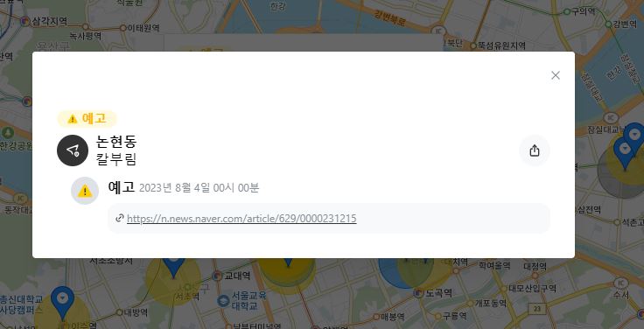Click 대청역 label on map
Image resolution: width=644 pixels, height=329 pixels.
[535, 267]
